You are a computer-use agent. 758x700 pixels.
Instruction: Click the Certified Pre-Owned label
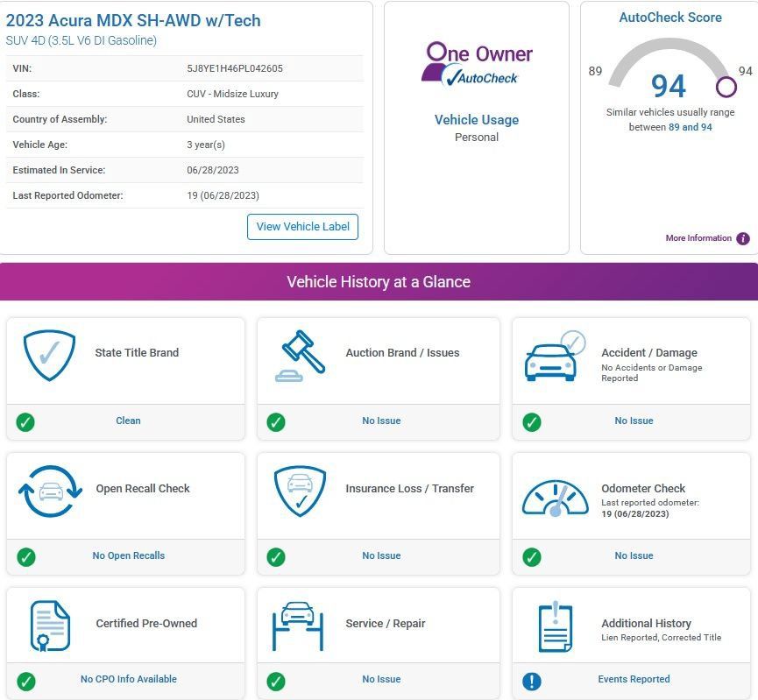tap(146, 624)
